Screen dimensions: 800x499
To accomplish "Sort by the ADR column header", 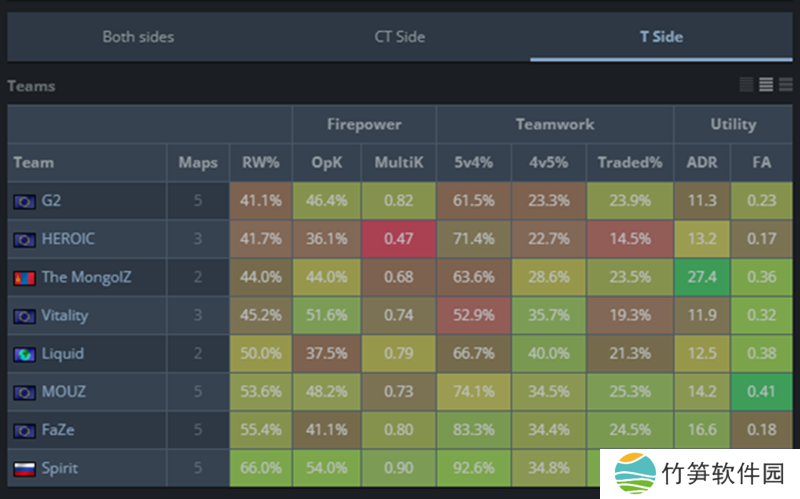I will [x=699, y=162].
